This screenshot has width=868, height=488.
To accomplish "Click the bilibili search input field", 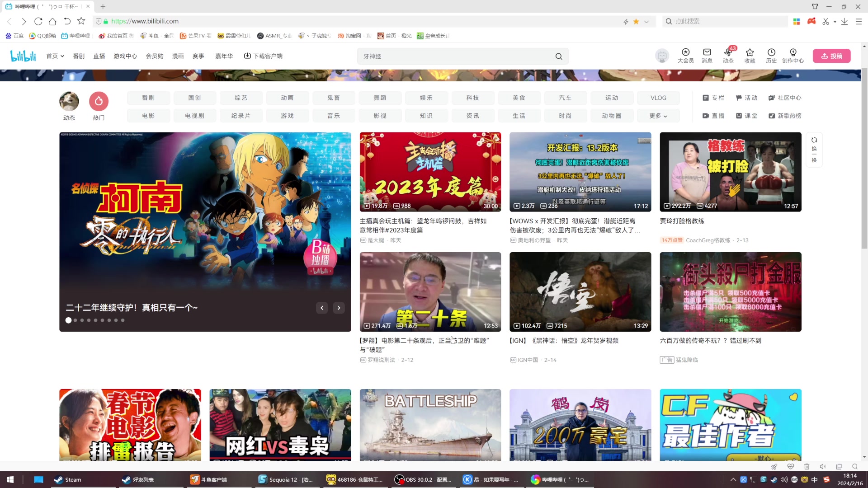I will (457, 56).
